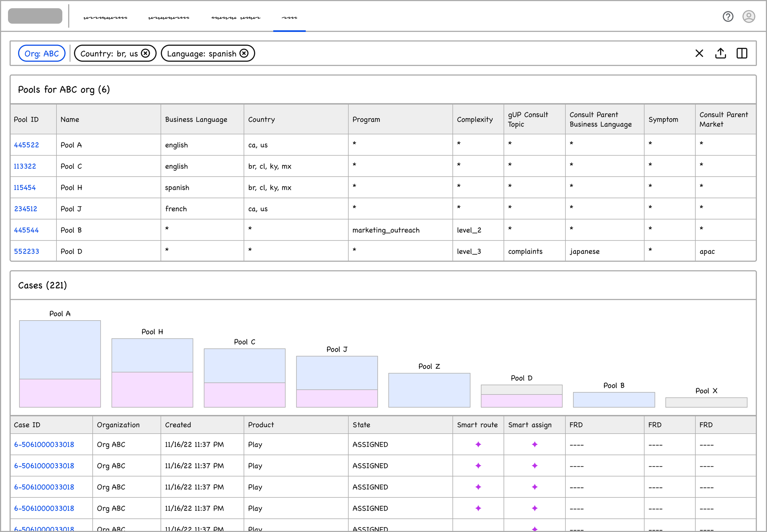
Task: Click the export upload icon
Action: [720, 53]
